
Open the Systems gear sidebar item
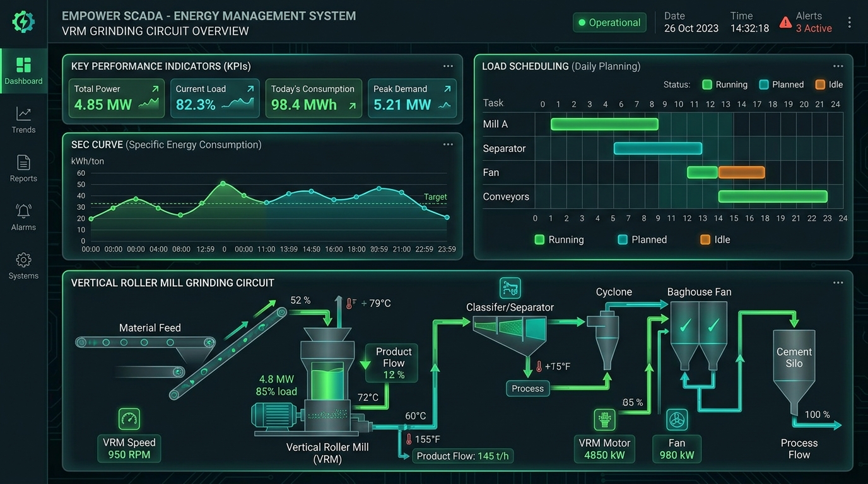[x=23, y=265]
